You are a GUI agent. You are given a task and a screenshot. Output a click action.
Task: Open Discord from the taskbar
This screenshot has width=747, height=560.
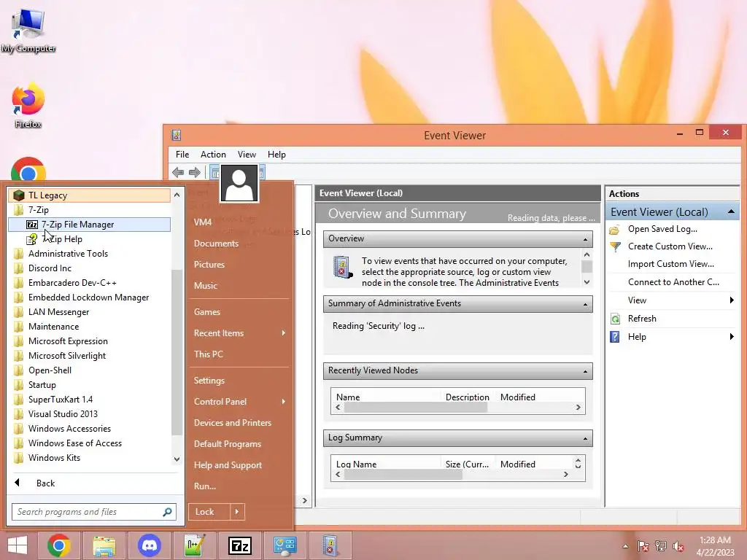149,545
